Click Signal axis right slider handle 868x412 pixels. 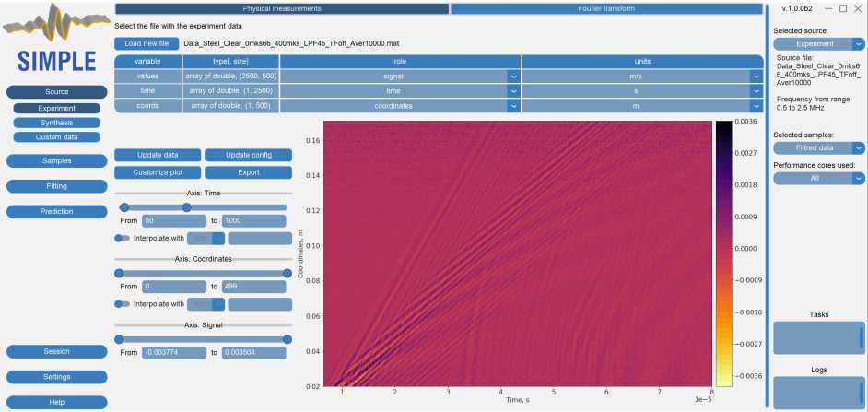pyautogui.click(x=287, y=339)
